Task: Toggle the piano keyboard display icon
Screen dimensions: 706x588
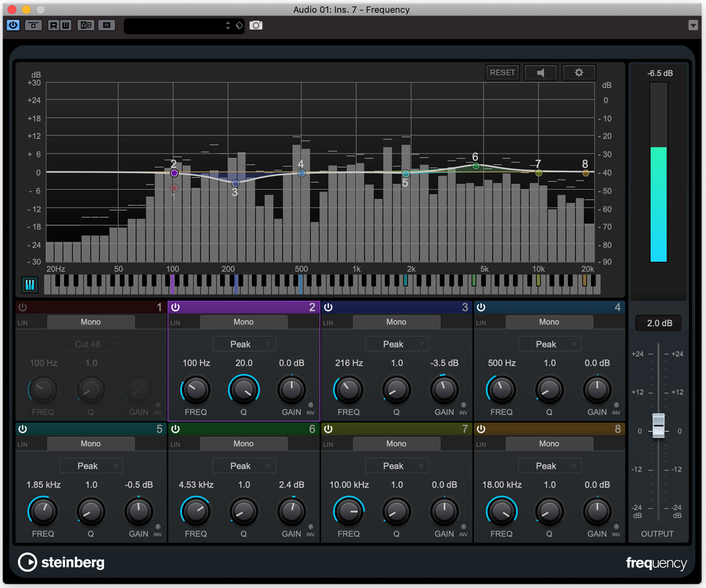Action: pyautogui.click(x=30, y=285)
